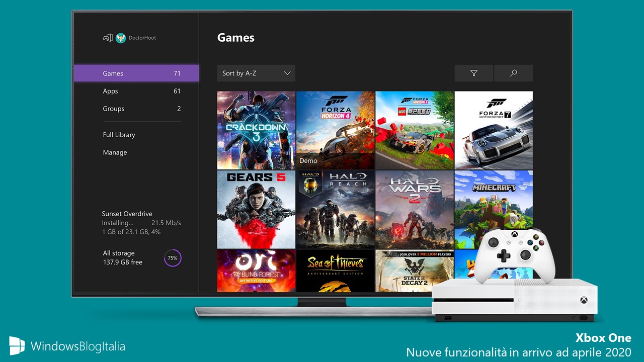Viewport: 644px width, 362px height.
Task: Open the Sea of Thieves tile
Action: click(x=335, y=270)
